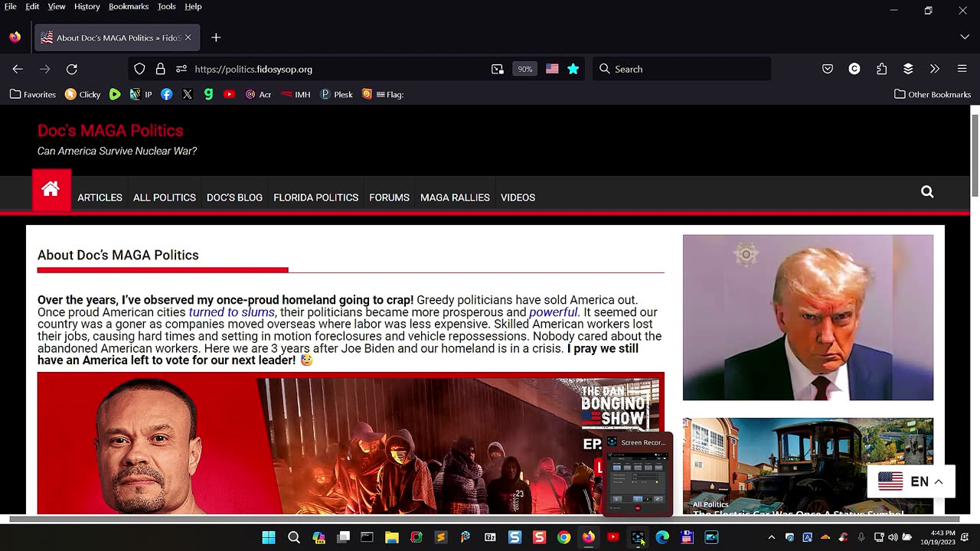
Task: Open the Edit menu
Action: pos(32,6)
